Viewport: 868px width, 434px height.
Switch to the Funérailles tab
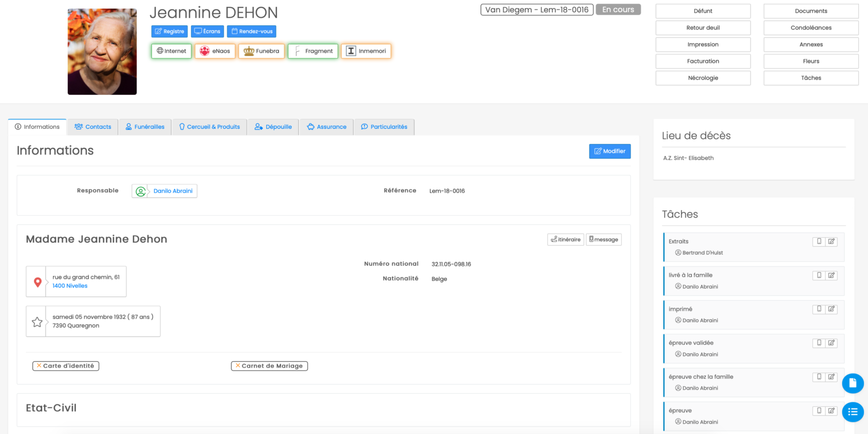coord(145,127)
